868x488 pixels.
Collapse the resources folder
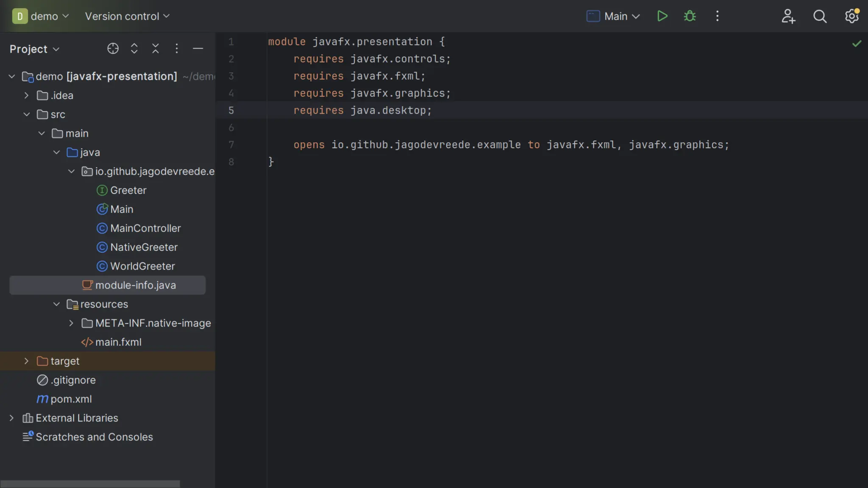pyautogui.click(x=56, y=304)
